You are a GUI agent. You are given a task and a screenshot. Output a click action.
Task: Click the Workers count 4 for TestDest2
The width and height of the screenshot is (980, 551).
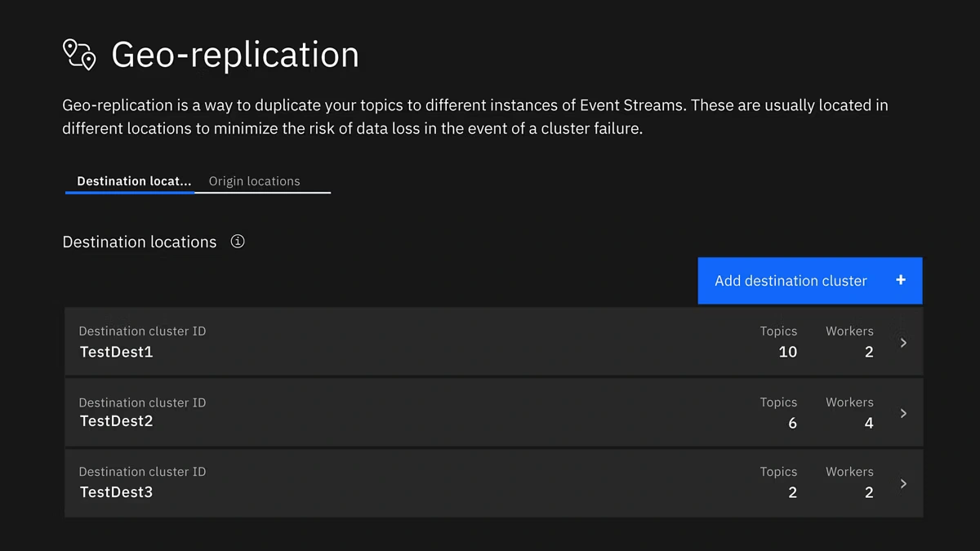[x=869, y=423]
